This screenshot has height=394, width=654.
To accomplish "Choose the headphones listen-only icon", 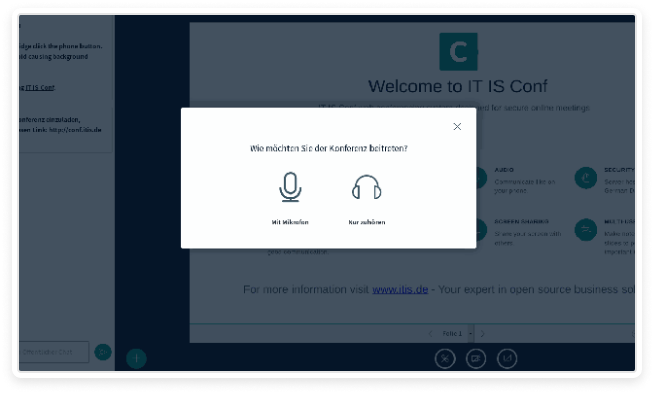I will coord(367,187).
